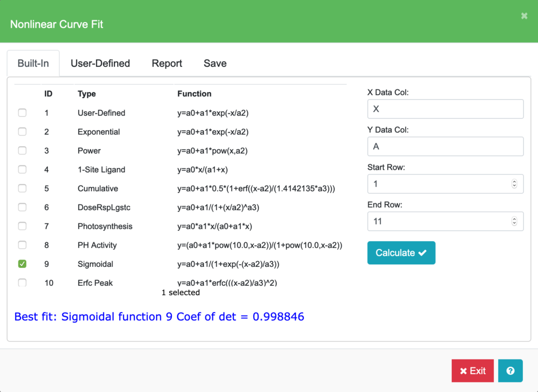Enable the DoseRspLgstc checkbox
This screenshot has height=392, width=538.
point(22,208)
